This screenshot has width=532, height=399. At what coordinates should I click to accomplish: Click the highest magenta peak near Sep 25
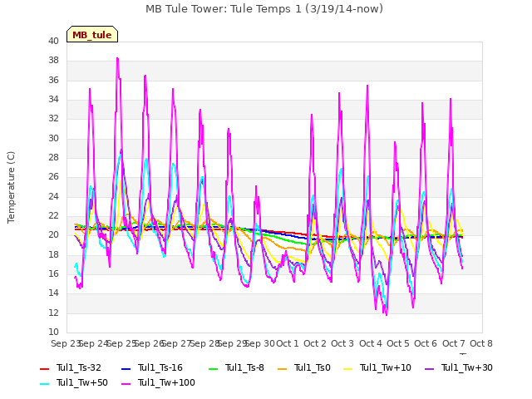click(x=117, y=58)
